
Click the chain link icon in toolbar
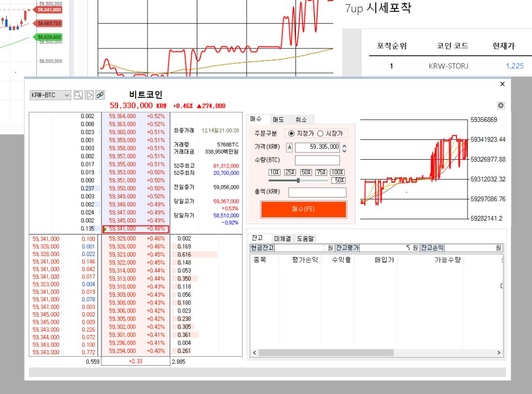(x=100, y=95)
